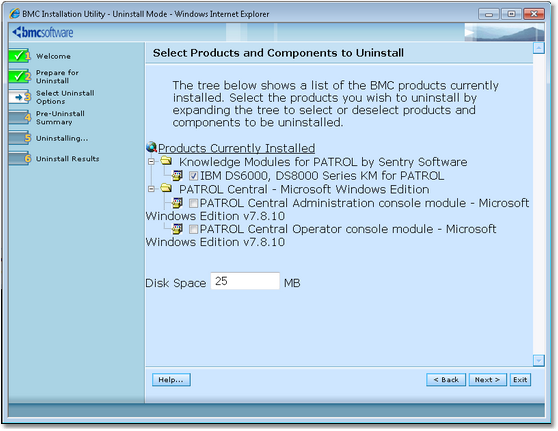Click the scrollbar up arrow
Viewport: 558px width, 431px height.
539,48
